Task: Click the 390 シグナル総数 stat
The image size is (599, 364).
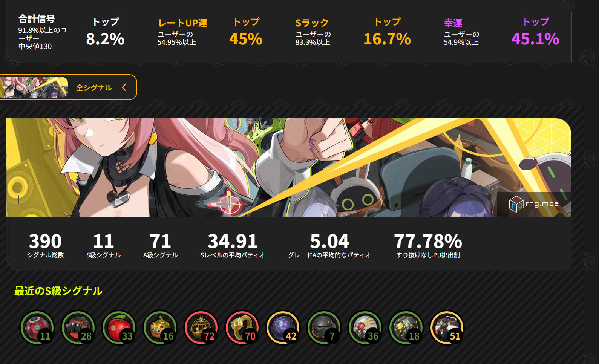Action: click(x=45, y=245)
